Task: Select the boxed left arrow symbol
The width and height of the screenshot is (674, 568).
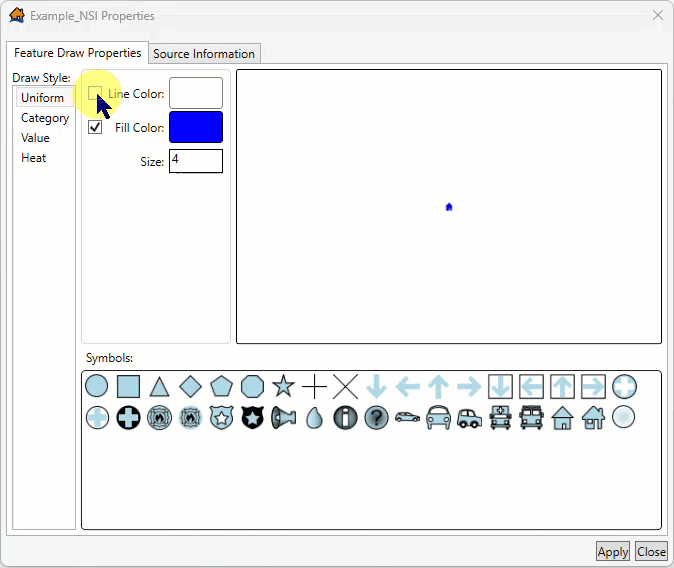Action: point(531,387)
